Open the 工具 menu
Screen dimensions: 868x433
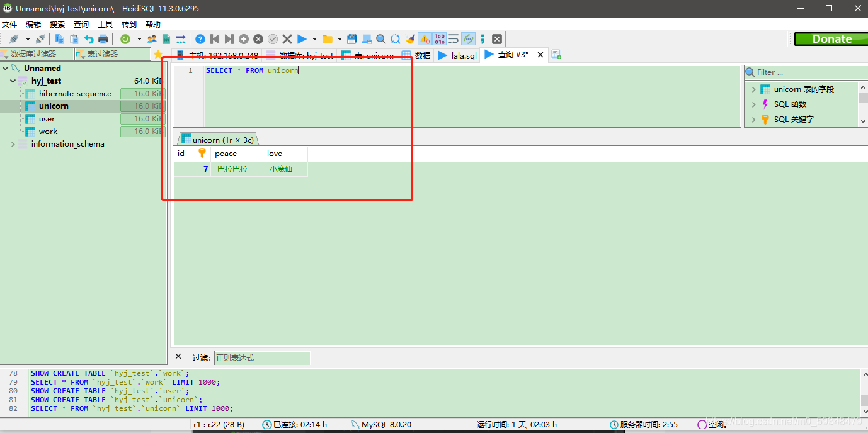click(x=105, y=24)
